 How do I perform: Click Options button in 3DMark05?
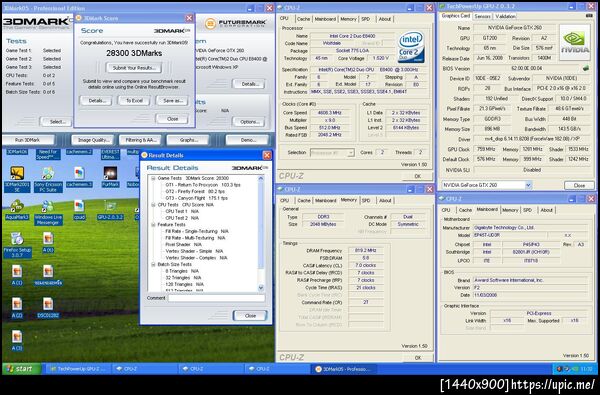[249, 122]
